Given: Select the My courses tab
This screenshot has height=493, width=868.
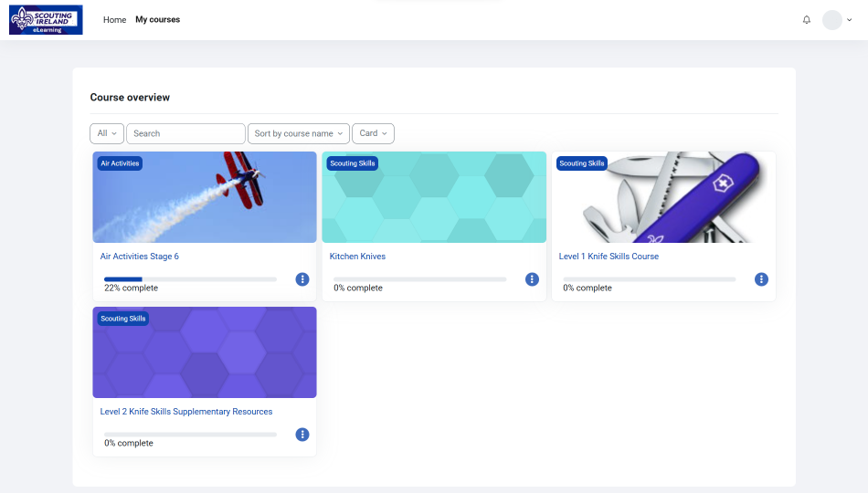Looking at the screenshot, I should click(x=157, y=20).
